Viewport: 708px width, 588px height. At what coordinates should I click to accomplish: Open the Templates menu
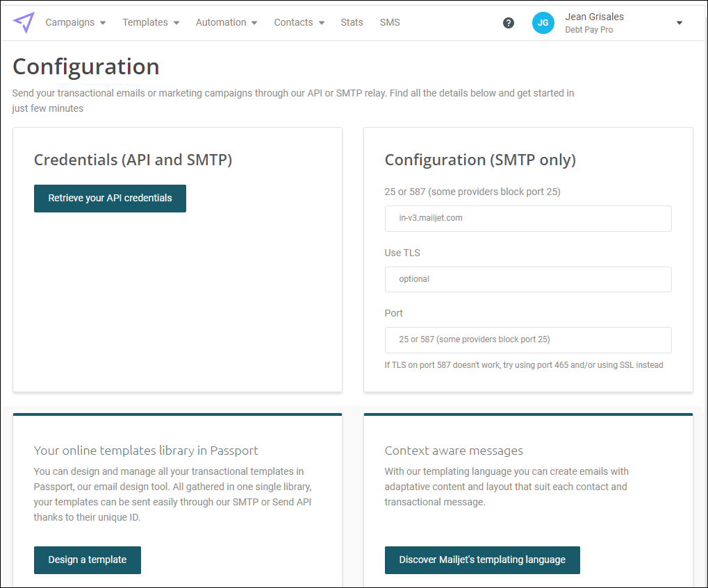(x=145, y=22)
